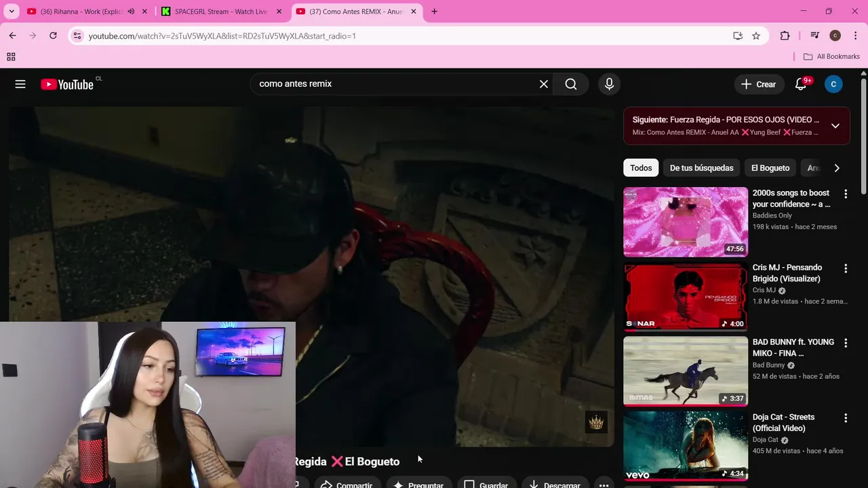This screenshot has width=868, height=488.
Task: Open the media control icon in toolbar
Action: pyautogui.click(x=815, y=36)
